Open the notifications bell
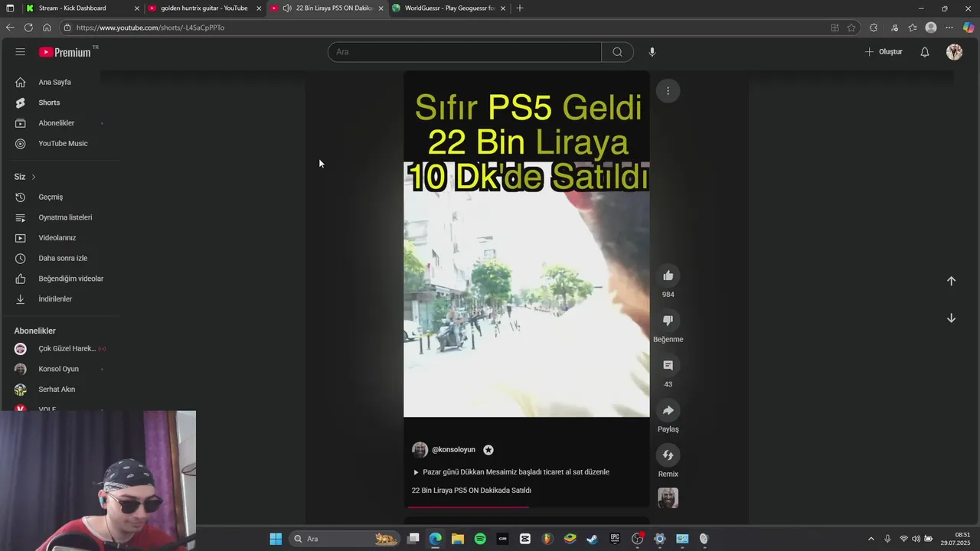 [925, 52]
